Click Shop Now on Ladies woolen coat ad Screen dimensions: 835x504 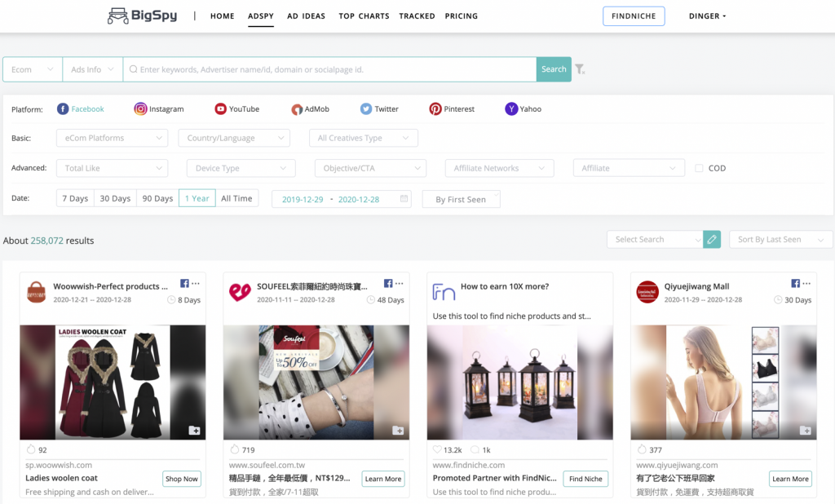point(182,479)
